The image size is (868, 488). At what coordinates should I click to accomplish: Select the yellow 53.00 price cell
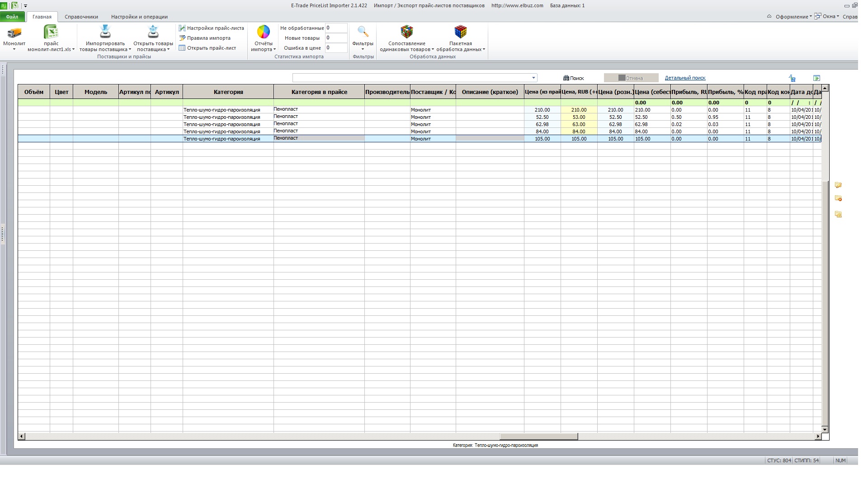pos(579,117)
